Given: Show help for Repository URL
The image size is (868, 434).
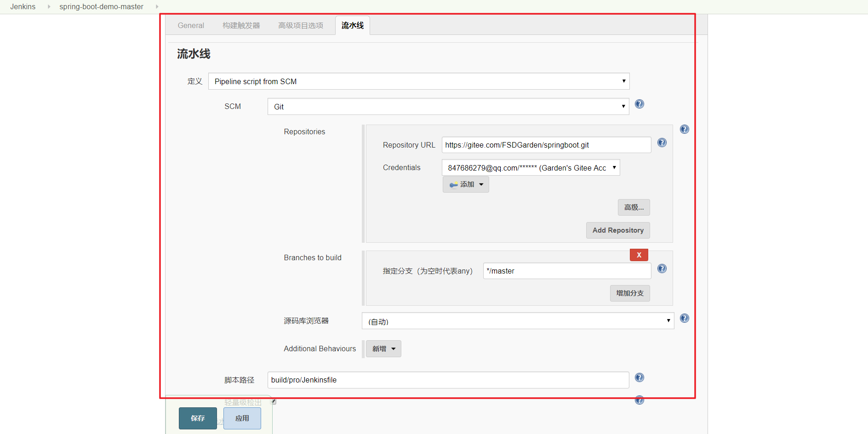Looking at the screenshot, I should (x=662, y=143).
